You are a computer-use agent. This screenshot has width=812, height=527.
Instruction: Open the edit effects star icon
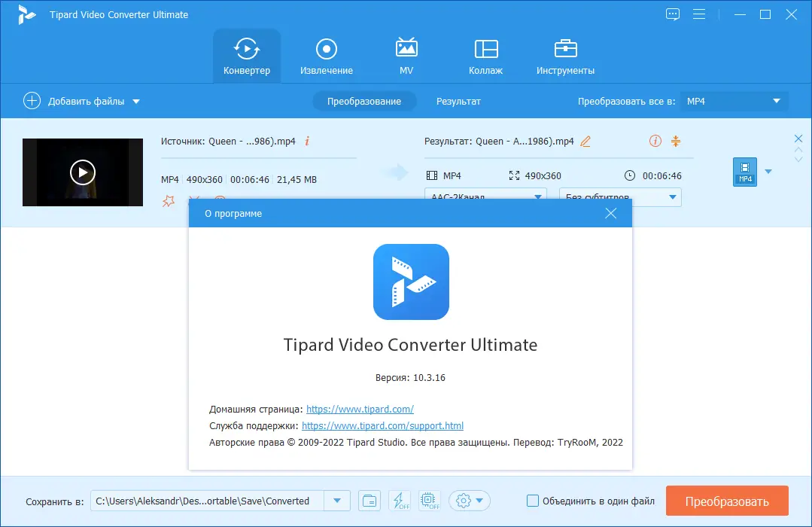click(169, 200)
